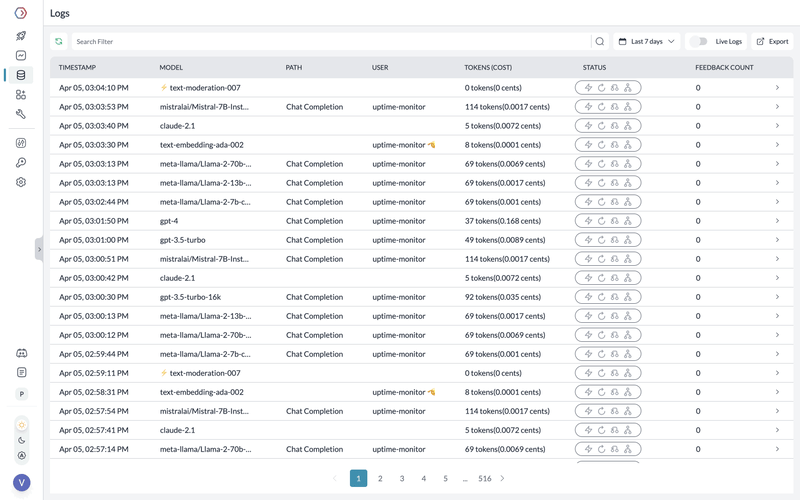
Task: Click the search magnifier icon
Action: (600, 41)
